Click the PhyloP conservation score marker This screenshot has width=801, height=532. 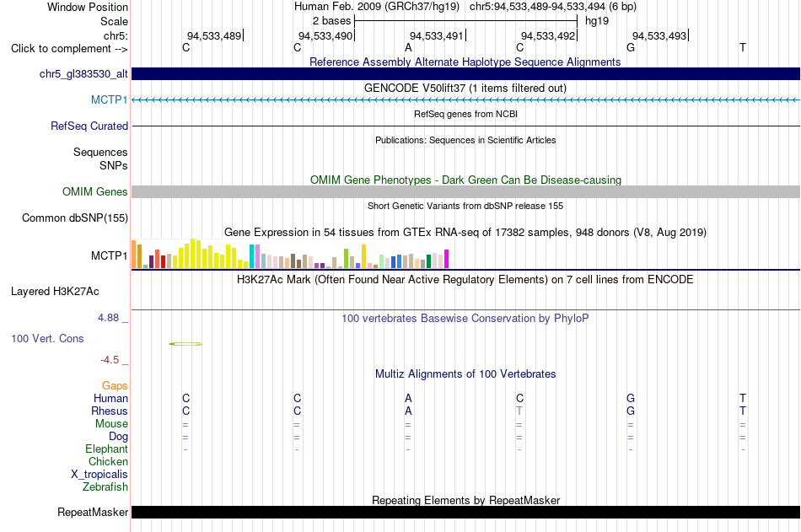[x=186, y=344]
